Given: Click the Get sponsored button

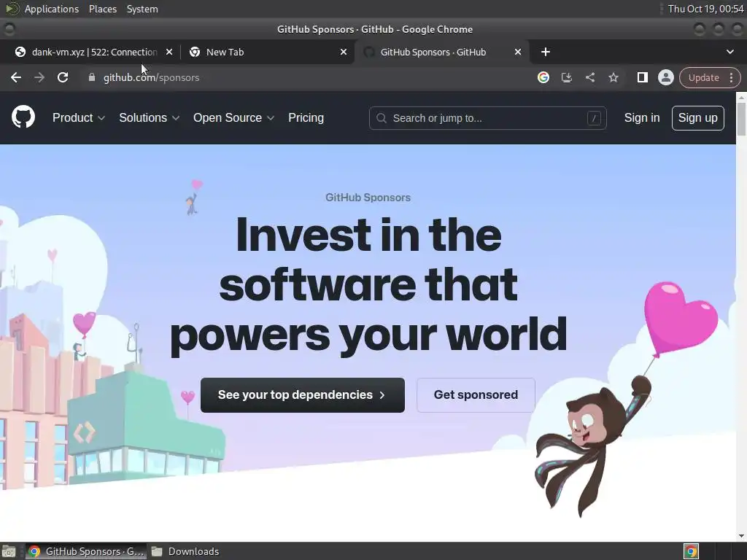Looking at the screenshot, I should [x=476, y=394].
